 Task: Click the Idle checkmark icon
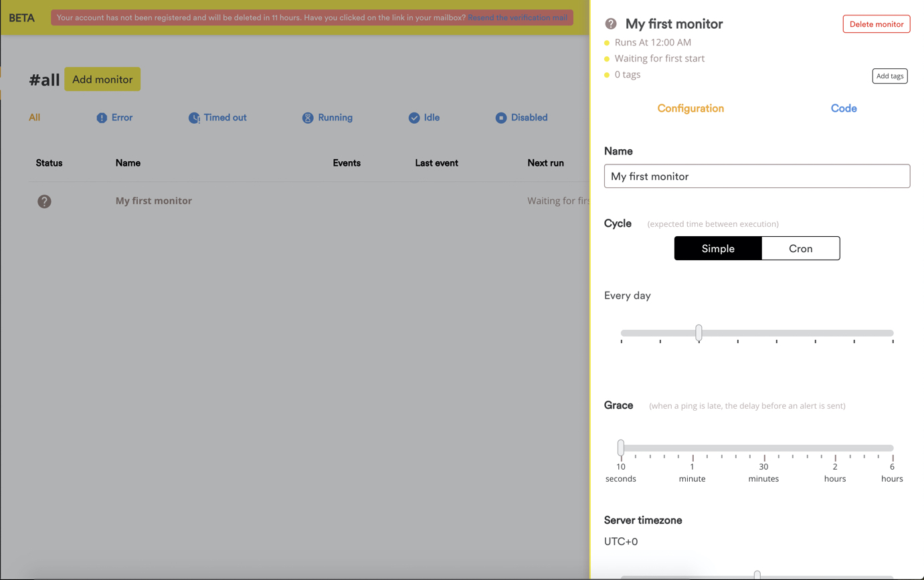coord(414,118)
